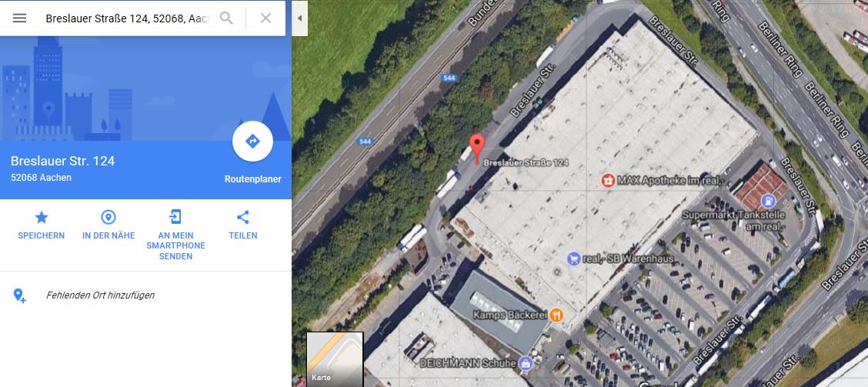Click the Breslauer Str. 124 title
Image resolution: width=868 pixels, height=387 pixels.
[62, 161]
